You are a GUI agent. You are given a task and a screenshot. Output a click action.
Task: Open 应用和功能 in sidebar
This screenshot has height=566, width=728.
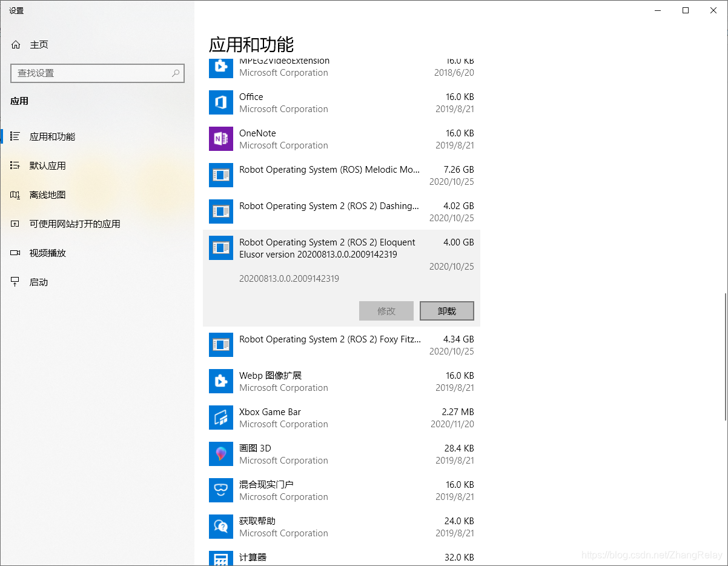(97, 136)
